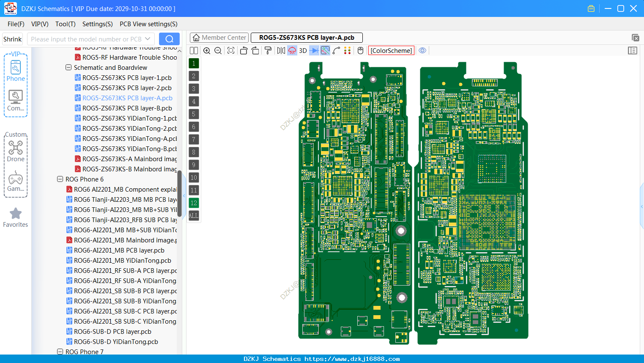Viewport: 644px width, 363px height.
Task: Rotate the board clockwise
Action: 255,51
